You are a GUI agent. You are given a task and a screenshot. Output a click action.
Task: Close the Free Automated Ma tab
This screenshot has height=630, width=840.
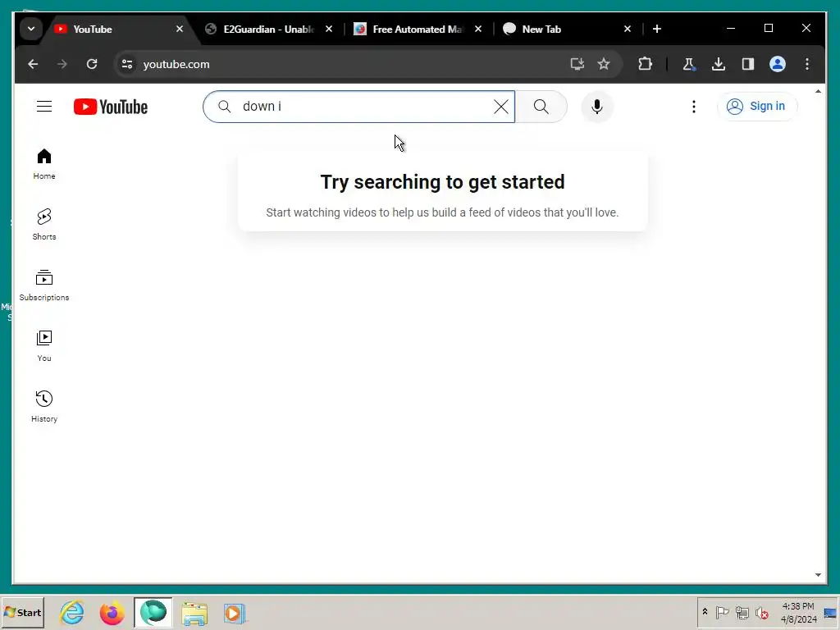click(478, 29)
